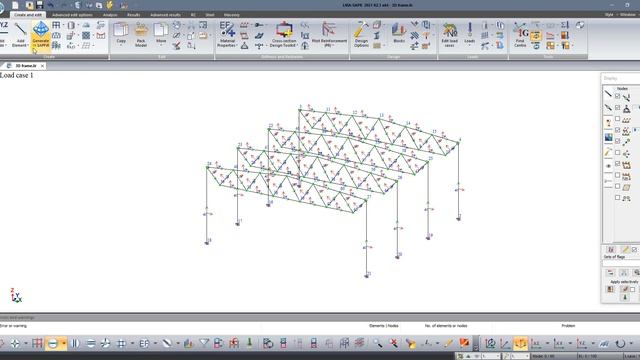Click the circular rotate arrow icon at bottom right
The image size is (640, 360).
[620, 344]
